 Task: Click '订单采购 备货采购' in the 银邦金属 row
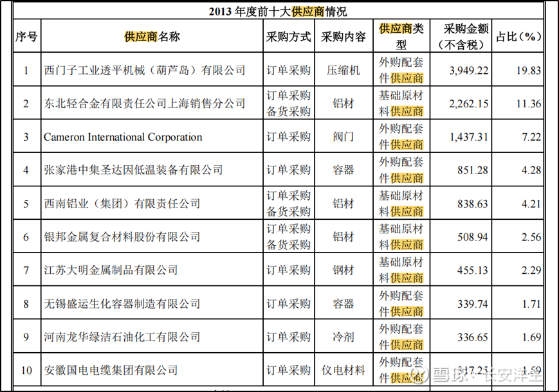[288, 236]
